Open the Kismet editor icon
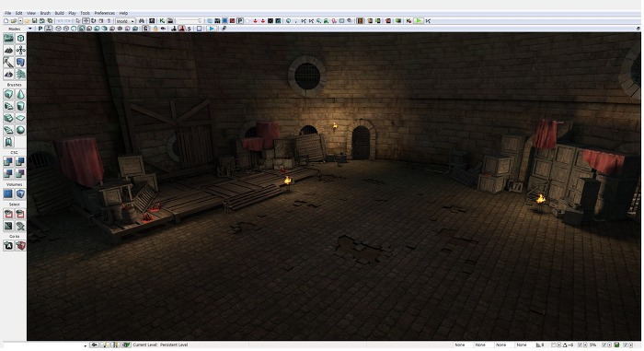This screenshot has height=351, width=644. tap(162, 21)
